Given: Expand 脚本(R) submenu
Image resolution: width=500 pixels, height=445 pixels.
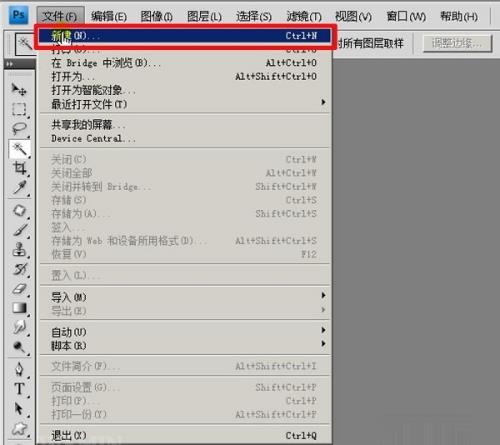Looking at the screenshot, I should click(184, 345).
